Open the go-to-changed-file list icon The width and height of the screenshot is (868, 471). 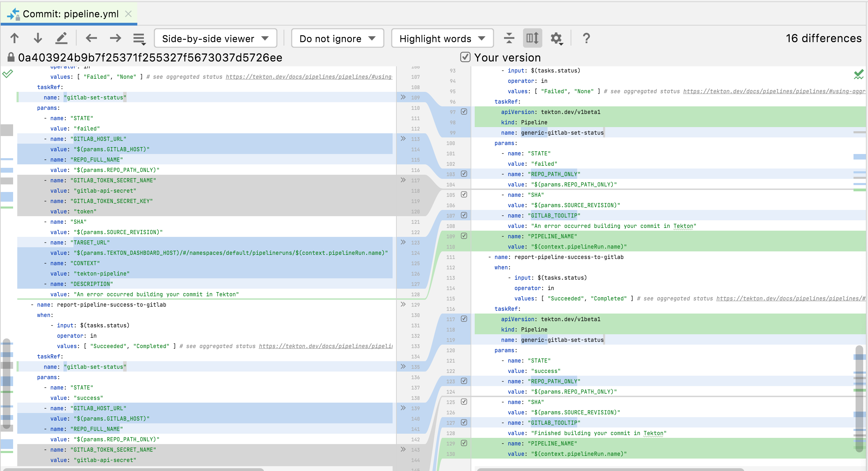(x=139, y=39)
